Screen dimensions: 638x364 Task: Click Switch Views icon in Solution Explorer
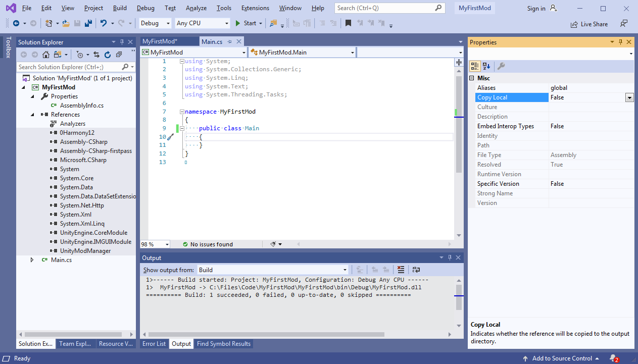pyautogui.click(x=57, y=55)
